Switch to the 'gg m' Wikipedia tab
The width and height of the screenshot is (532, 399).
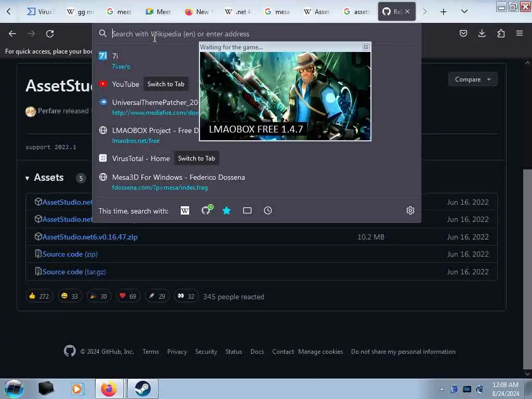[80, 12]
